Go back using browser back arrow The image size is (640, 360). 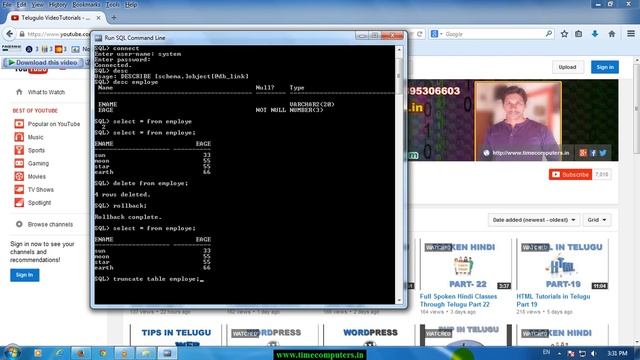[x=9, y=34]
